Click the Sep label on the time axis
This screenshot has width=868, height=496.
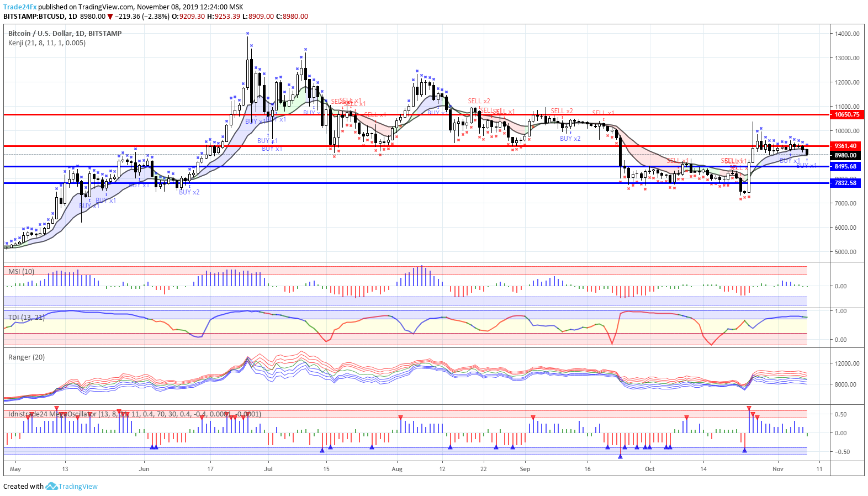(525, 469)
